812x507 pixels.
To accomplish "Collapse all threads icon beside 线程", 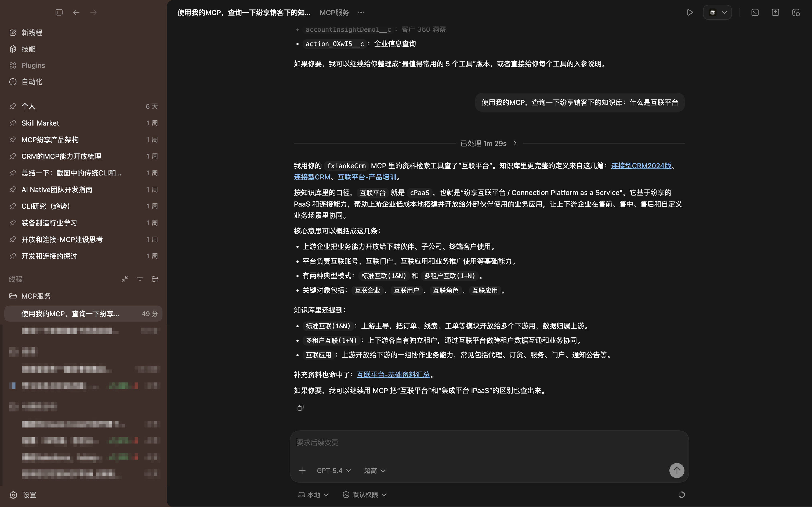I will pos(125,279).
